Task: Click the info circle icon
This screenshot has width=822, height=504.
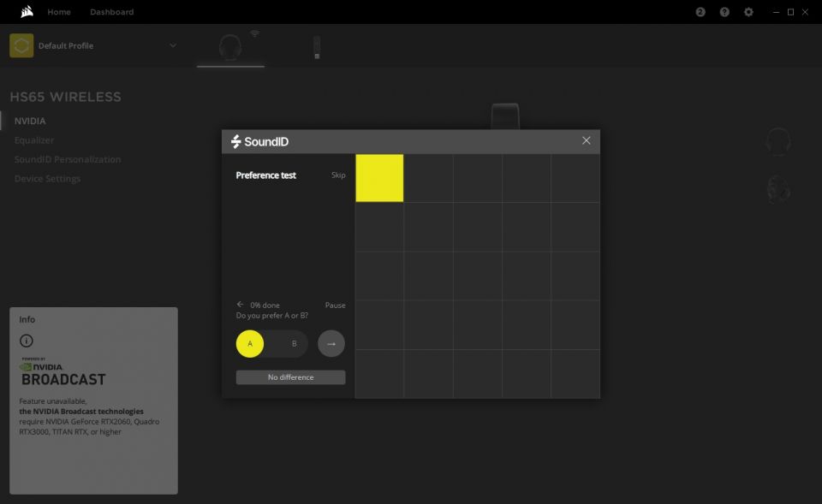Action: (x=27, y=341)
